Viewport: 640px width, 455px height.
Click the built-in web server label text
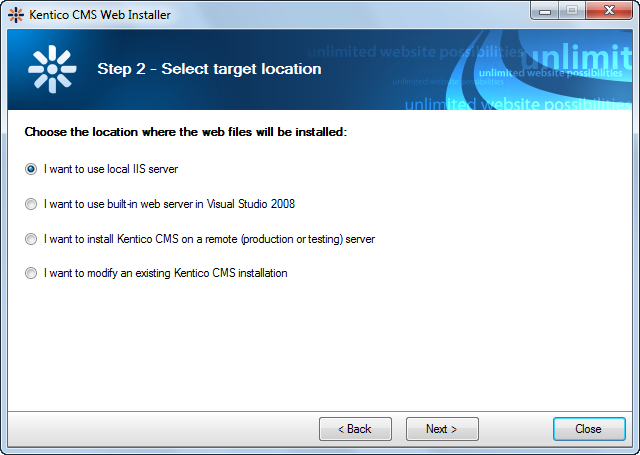click(x=169, y=204)
